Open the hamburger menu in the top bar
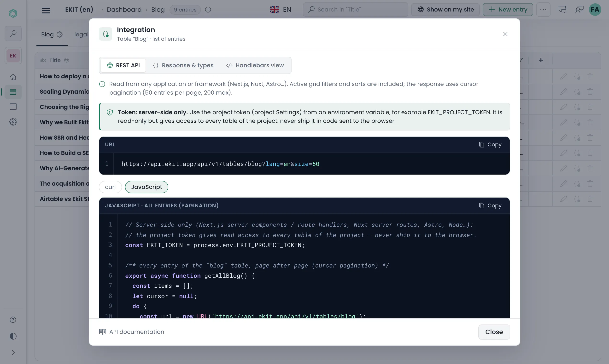Screen dimensions: 609x364 pyautogui.click(x=46, y=10)
